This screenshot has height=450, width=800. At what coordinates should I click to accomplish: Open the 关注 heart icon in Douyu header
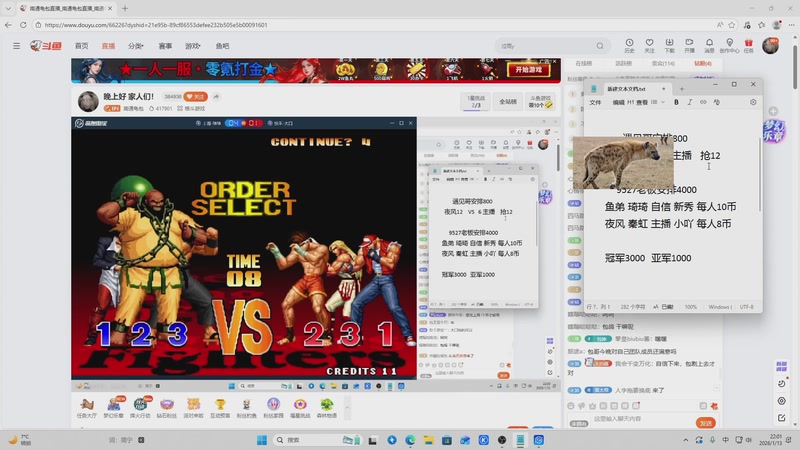click(x=649, y=45)
